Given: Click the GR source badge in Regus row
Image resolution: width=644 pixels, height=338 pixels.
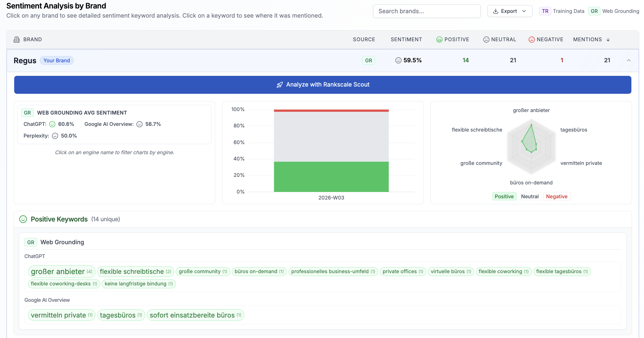Looking at the screenshot, I should coord(368,60).
